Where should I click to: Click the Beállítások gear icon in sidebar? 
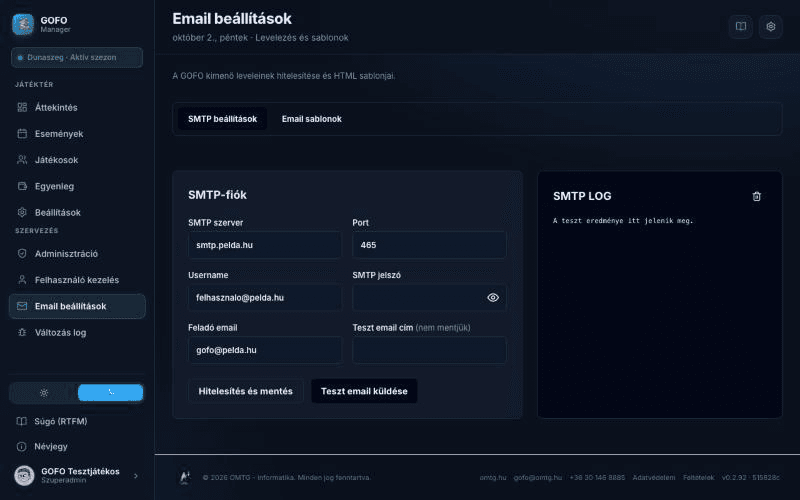pyautogui.click(x=22, y=212)
